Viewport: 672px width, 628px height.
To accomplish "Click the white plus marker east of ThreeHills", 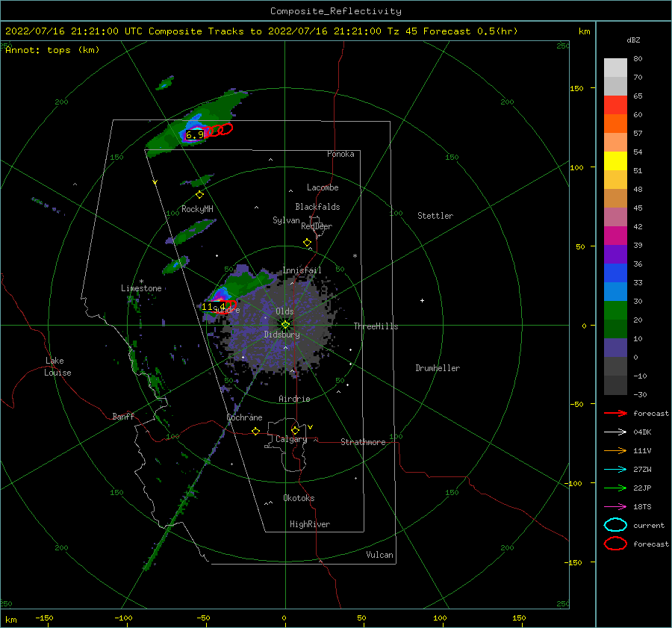I will pos(422,300).
